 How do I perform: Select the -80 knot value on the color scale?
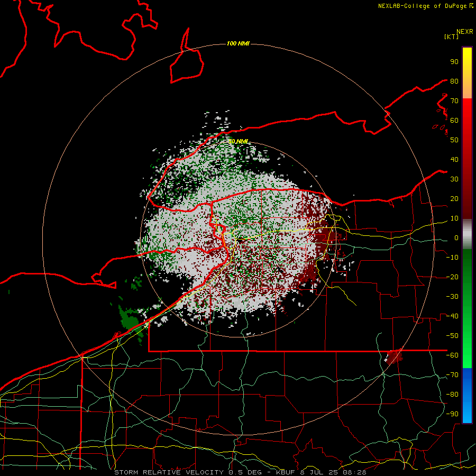(452, 395)
